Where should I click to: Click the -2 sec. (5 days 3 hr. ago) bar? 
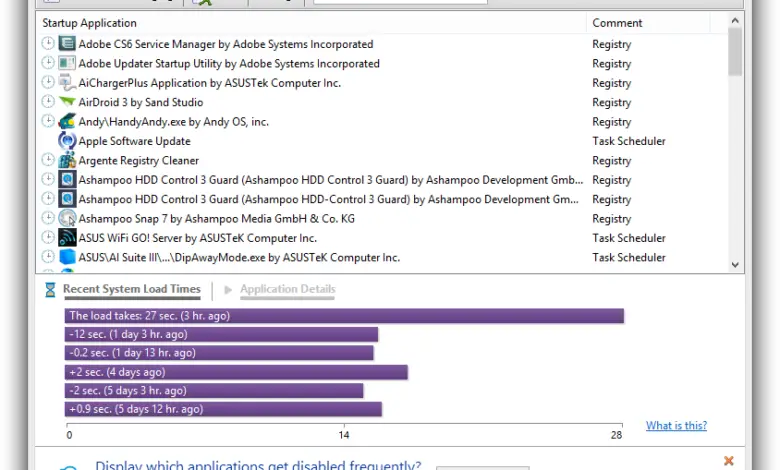[x=214, y=390]
